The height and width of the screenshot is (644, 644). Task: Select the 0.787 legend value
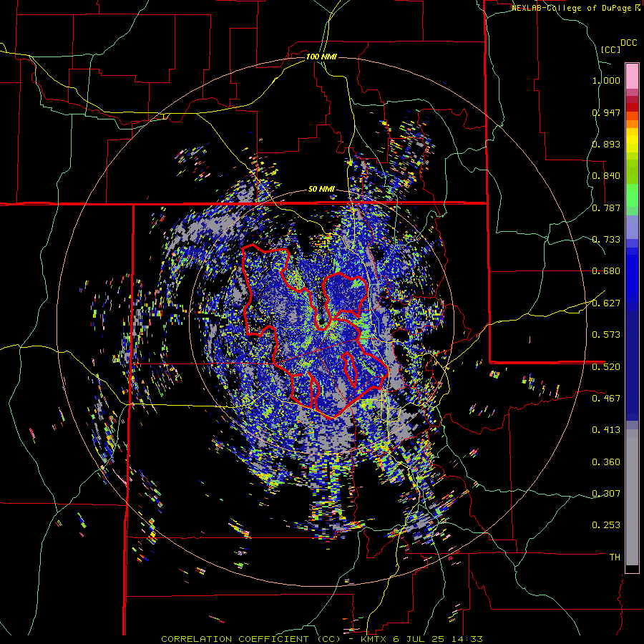click(x=606, y=208)
